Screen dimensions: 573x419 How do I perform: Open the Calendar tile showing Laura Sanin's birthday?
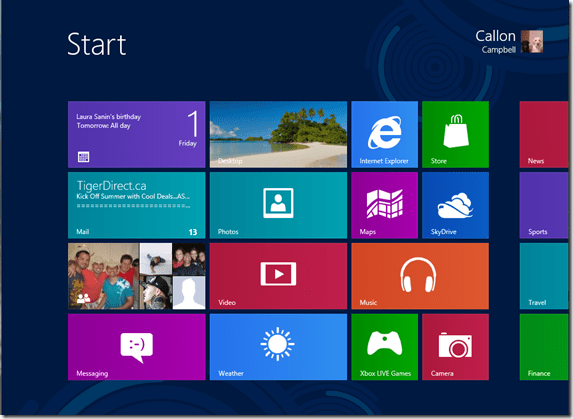pyautogui.click(x=137, y=134)
